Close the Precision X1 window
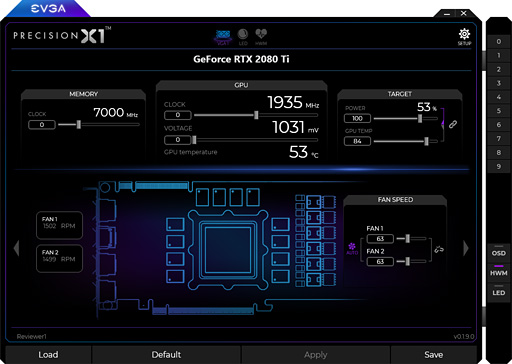This screenshot has height=364, width=512. (x=464, y=13)
